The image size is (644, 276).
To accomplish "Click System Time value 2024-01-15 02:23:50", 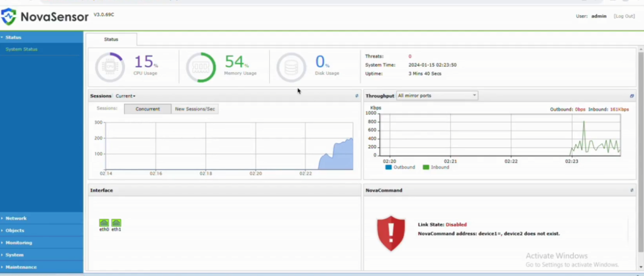I will click(433, 65).
